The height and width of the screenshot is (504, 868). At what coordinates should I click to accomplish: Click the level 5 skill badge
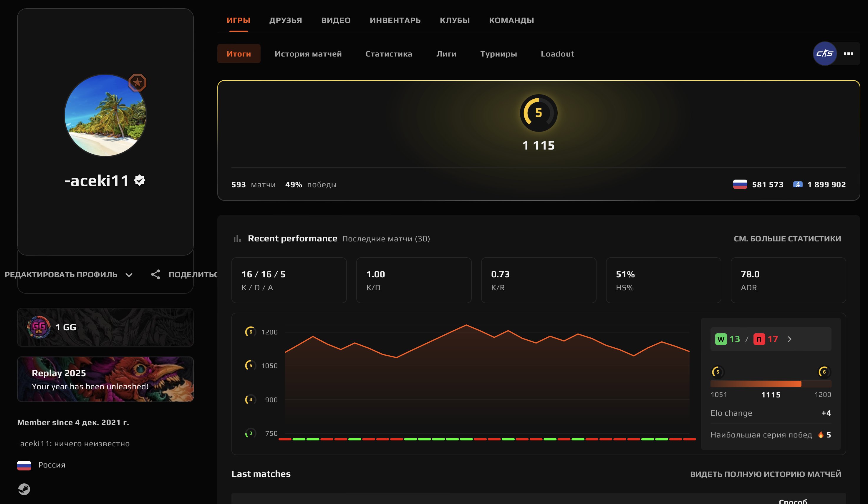point(538,113)
